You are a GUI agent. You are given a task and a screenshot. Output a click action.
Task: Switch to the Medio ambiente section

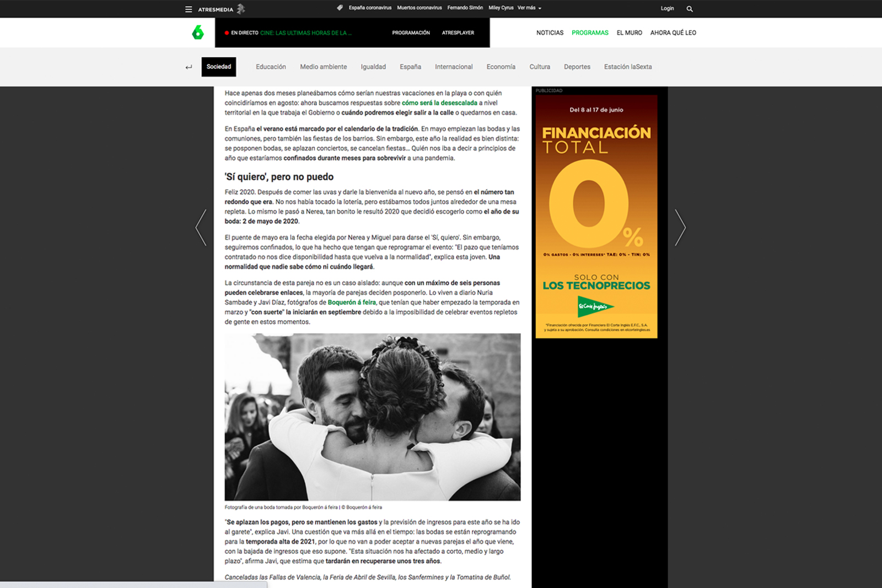[324, 67]
